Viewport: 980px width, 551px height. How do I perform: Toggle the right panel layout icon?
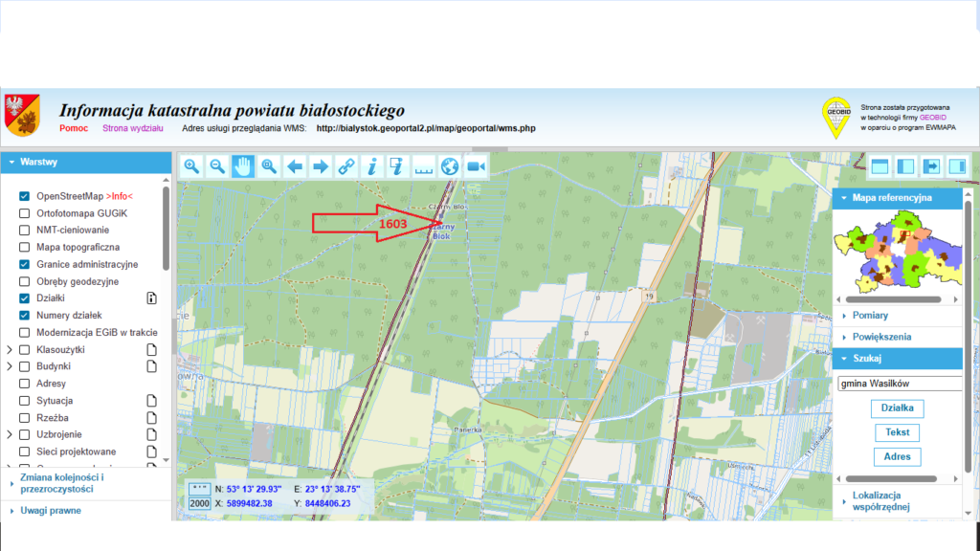coord(957,166)
